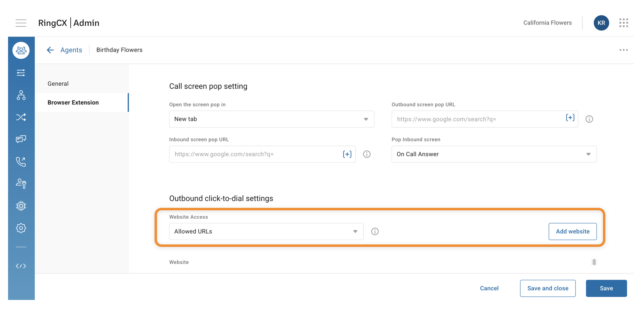
Task: Open the chip integrations sidebar icon
Action: (21, 206)
